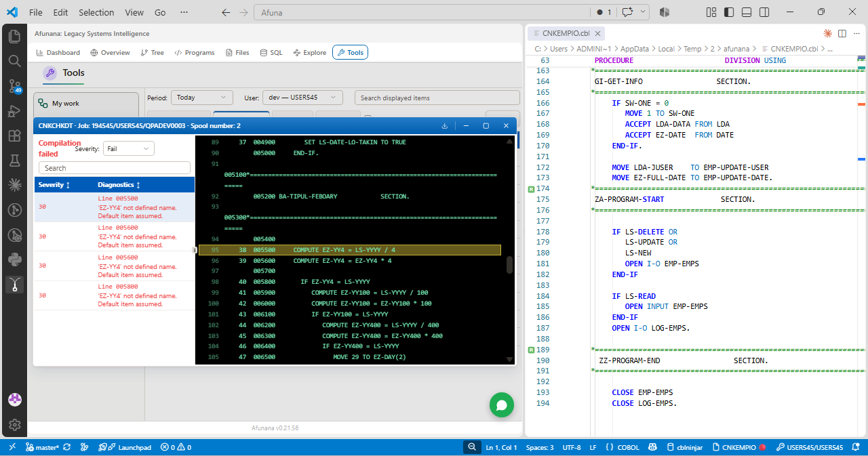Click the Claude spark icon in editor toolbar
The width and height of the screenshot is (868, 456).
[x=827, y=33]
